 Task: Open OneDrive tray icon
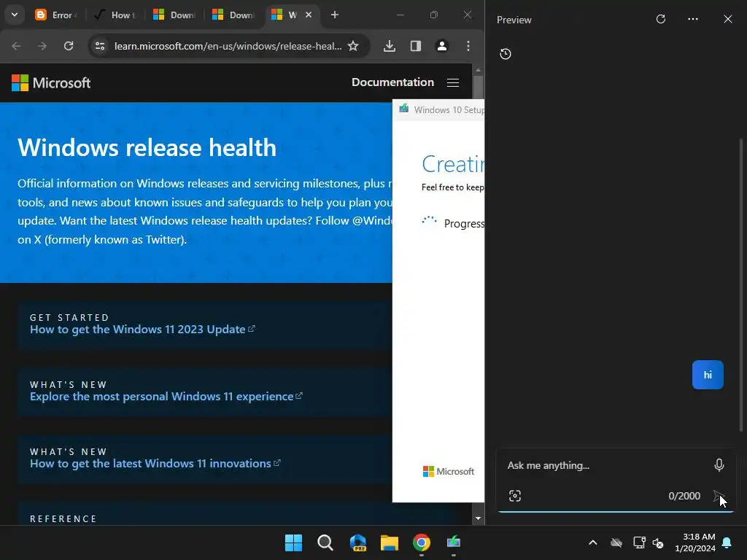(616, 542)
